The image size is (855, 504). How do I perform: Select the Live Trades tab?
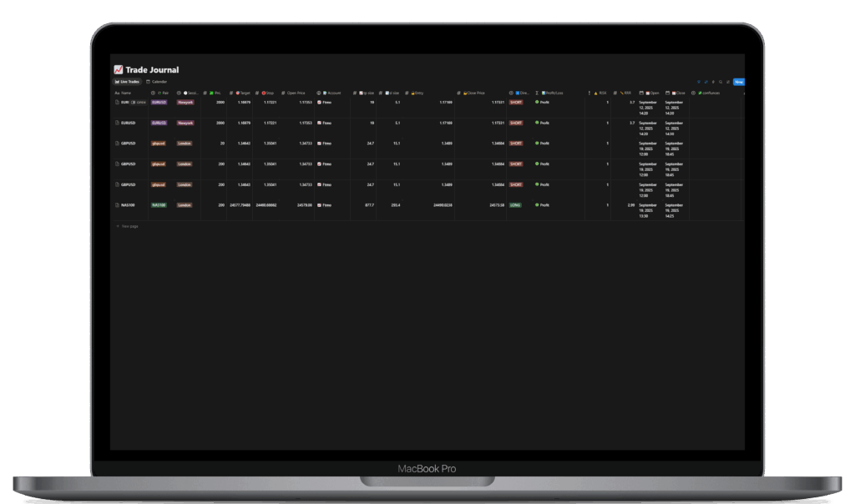tap(127, 82)
